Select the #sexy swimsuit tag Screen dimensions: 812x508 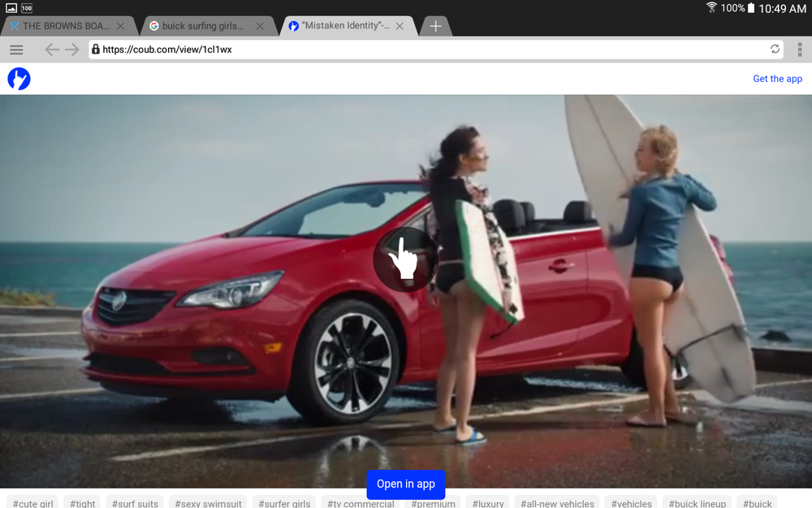(208, 503)
